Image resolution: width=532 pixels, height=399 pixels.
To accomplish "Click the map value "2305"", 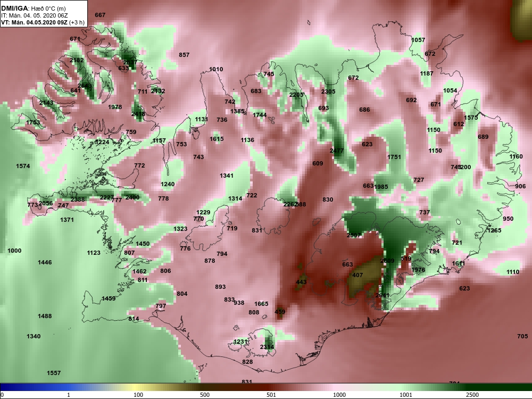I will click(x=328, y=92).
